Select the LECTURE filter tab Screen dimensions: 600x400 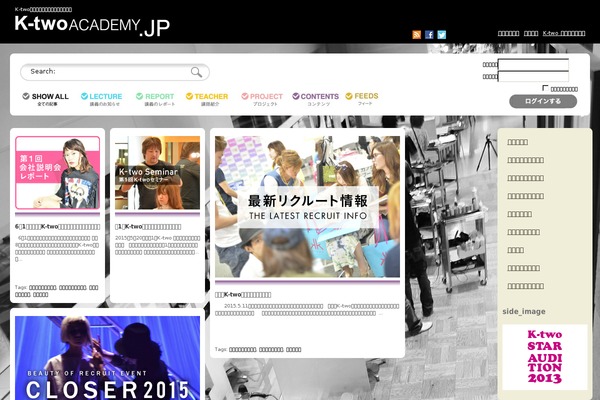[x=101, y=99]
